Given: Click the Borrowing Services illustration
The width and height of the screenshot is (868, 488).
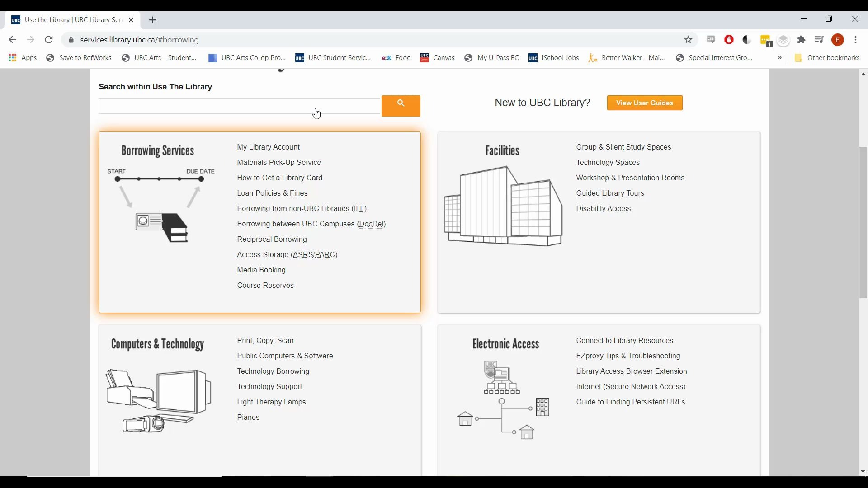Looking at the screenshot, I should tap(161, 205).
